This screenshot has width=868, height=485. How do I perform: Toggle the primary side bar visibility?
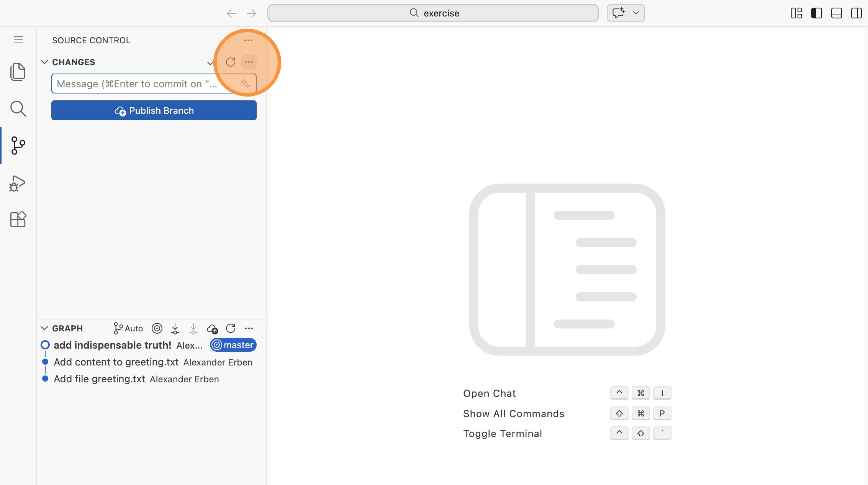click(816, 13)
